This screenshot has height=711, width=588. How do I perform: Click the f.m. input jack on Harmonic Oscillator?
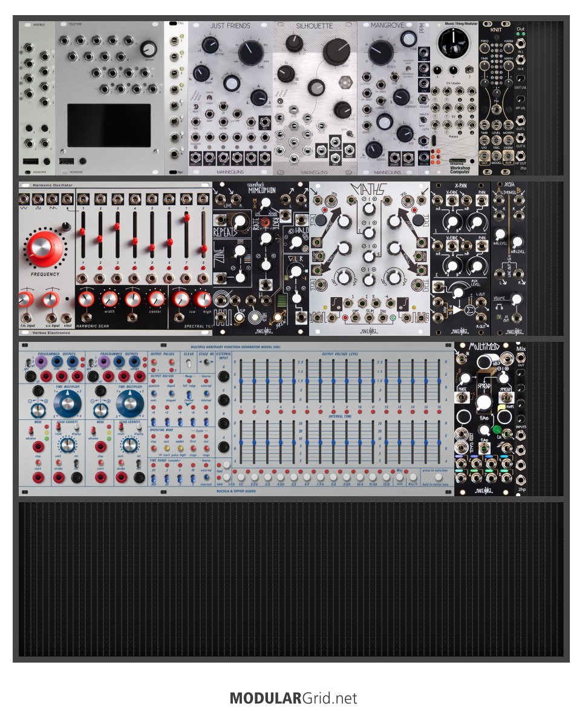[x=27, y=317]
